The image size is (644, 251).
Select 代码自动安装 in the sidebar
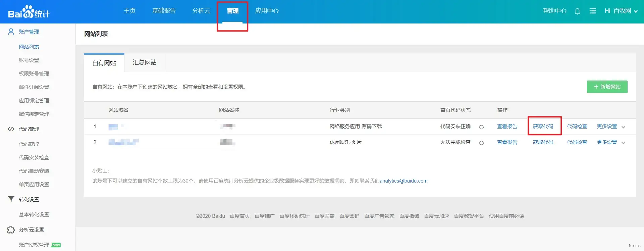click(34, 171)
